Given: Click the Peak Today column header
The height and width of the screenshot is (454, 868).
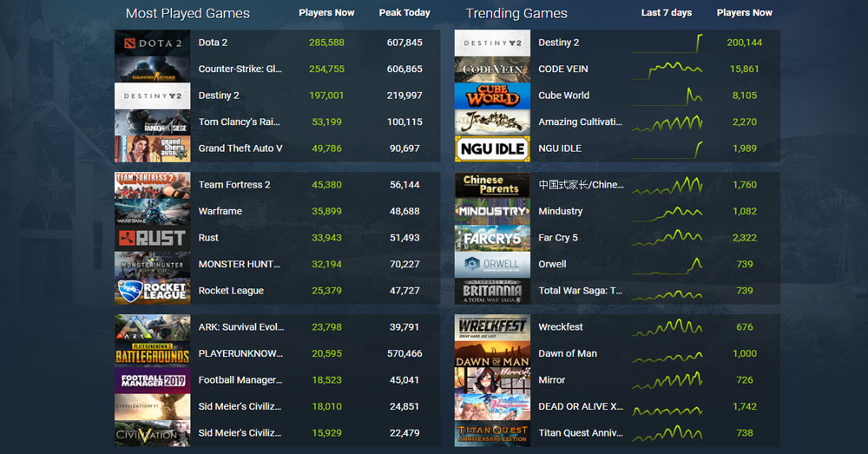Looking at the screenshot, I should pos(404,13).
